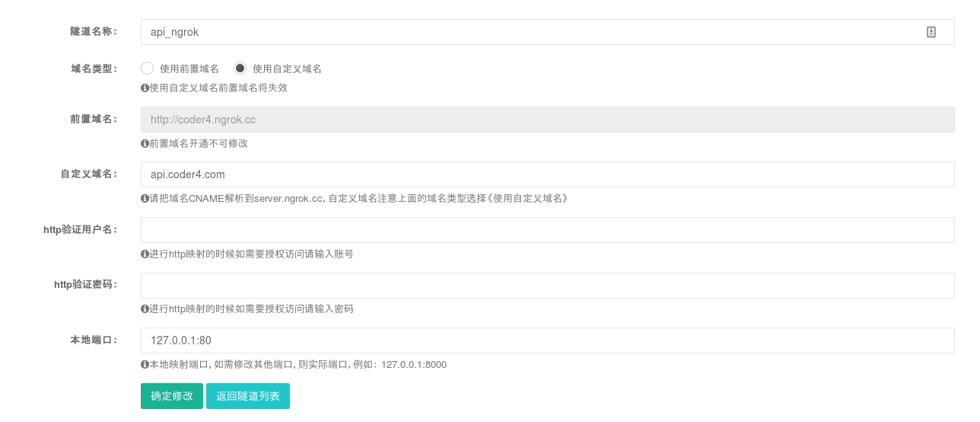Viewport: 980px width, 422px height.
Task: Click the disabled 前置域名 field
Action: point(547,120)
